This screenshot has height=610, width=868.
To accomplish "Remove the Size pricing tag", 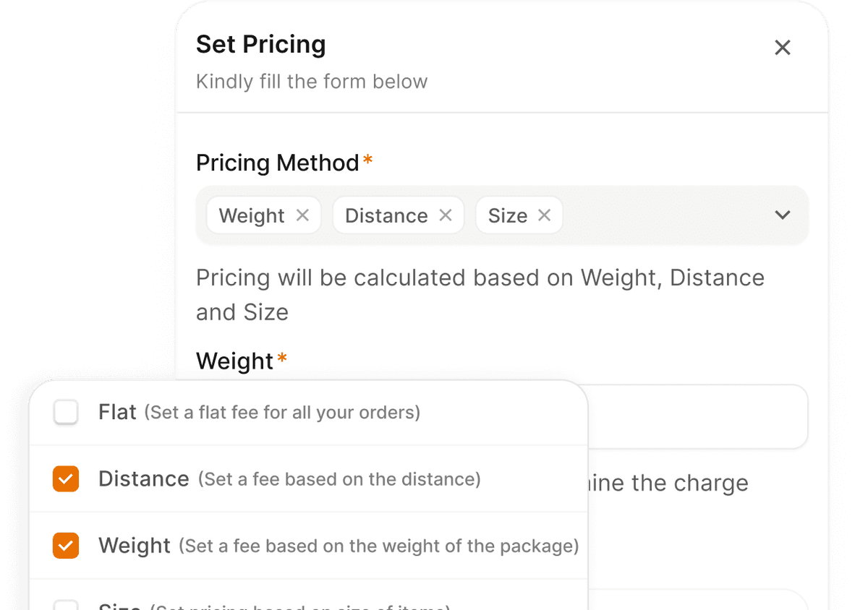I will click(544, 215).
